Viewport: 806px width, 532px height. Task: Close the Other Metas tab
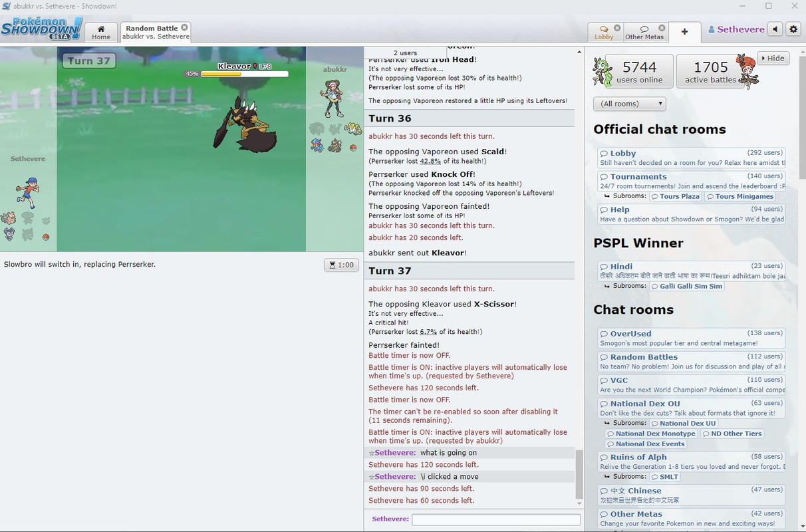point(662,28)
